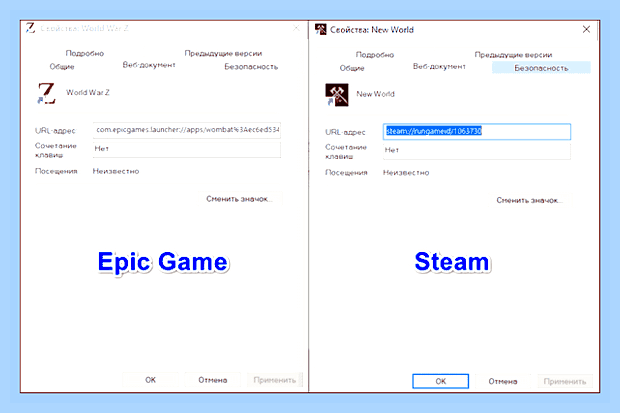620x413 pixels.
Task: Select Веб-документ tab in World War Z window
Action: click(149, 65)
